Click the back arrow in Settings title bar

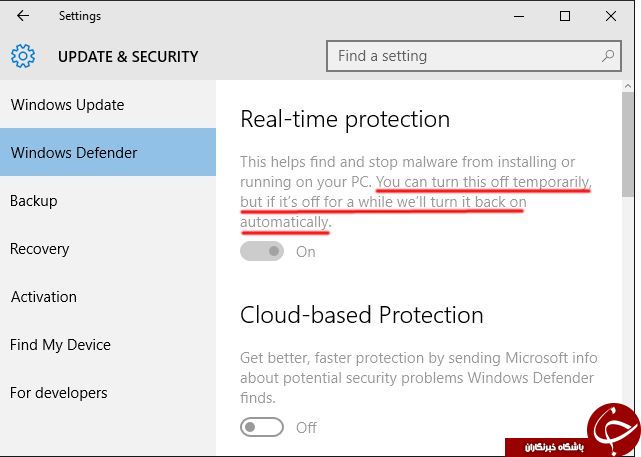(23, 16)
